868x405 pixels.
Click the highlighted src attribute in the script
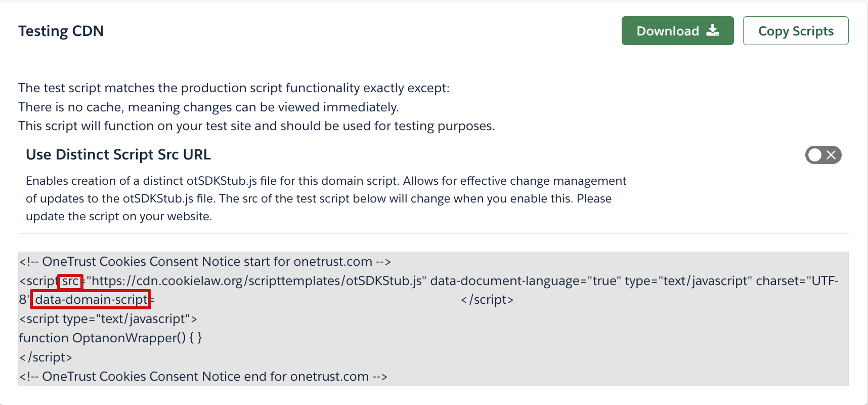pyautogui.click(x=70, y=281)
